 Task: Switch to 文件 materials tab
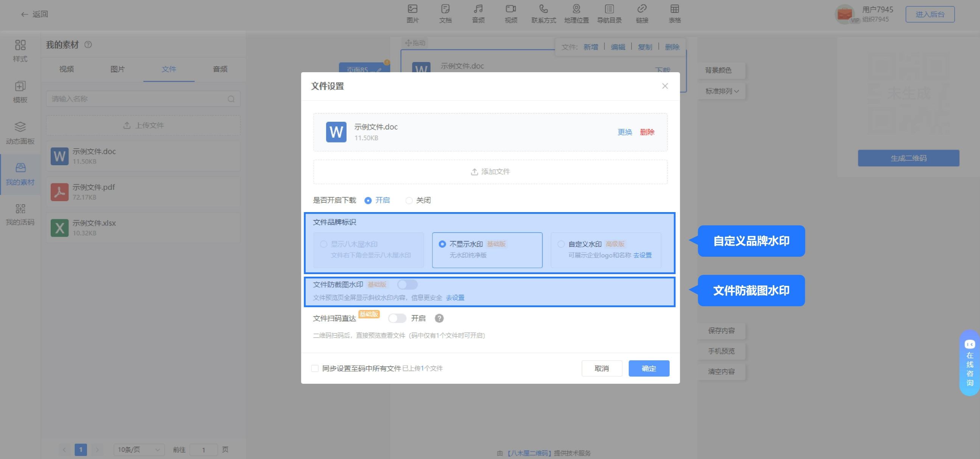pyautogui.click(x=169, y=69)
